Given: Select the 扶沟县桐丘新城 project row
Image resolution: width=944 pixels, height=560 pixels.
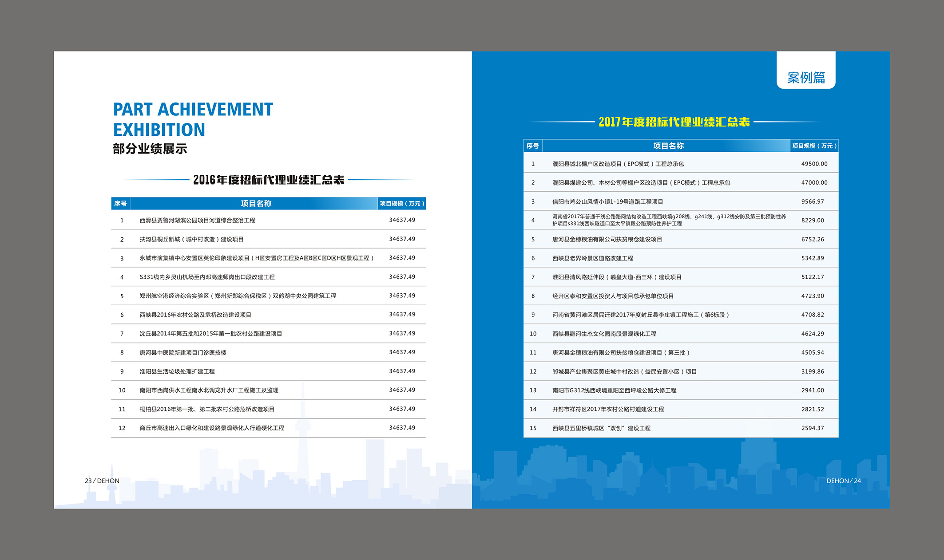Looking at the screenshot, I should click(x=191, y=240).
